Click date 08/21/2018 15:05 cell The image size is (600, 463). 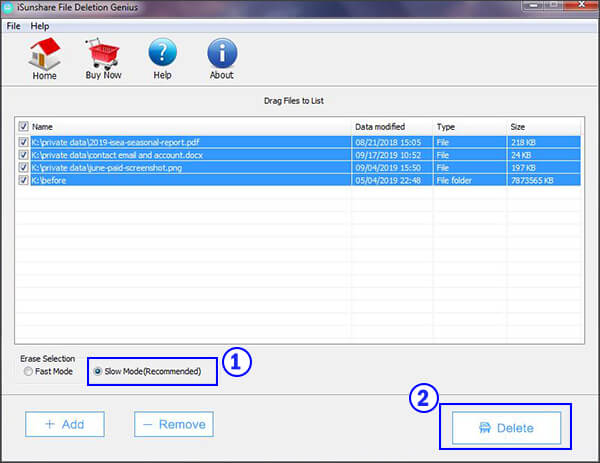(388, 142)
